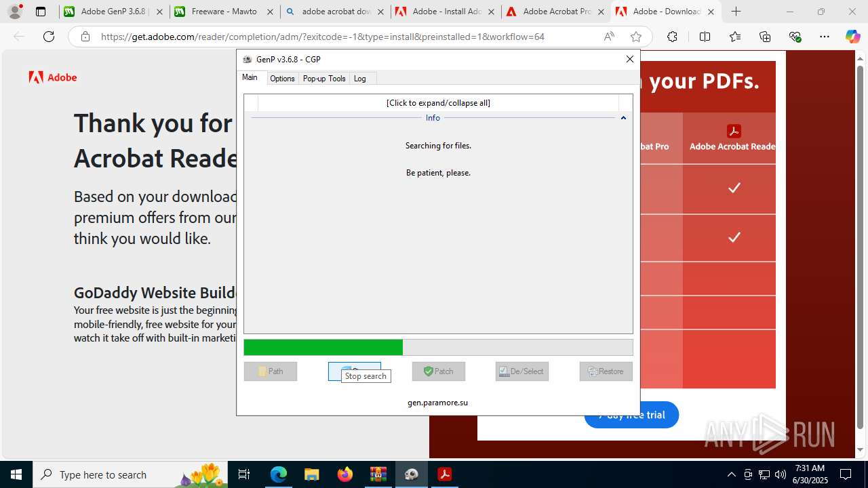Open the Copilot icon in Edge

852,37
